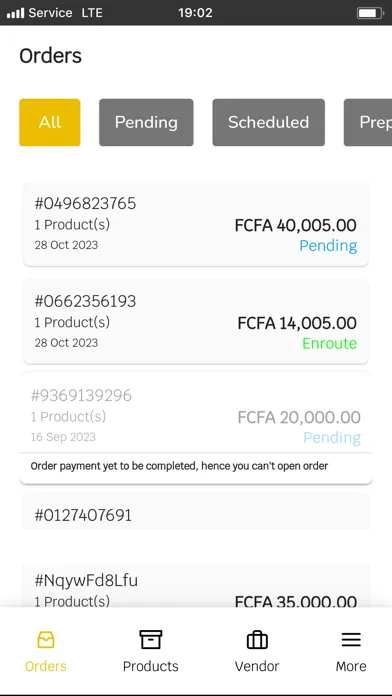The image size is (392, 696).
Task: Open the More hamburger menu icon
Action: 351,640
